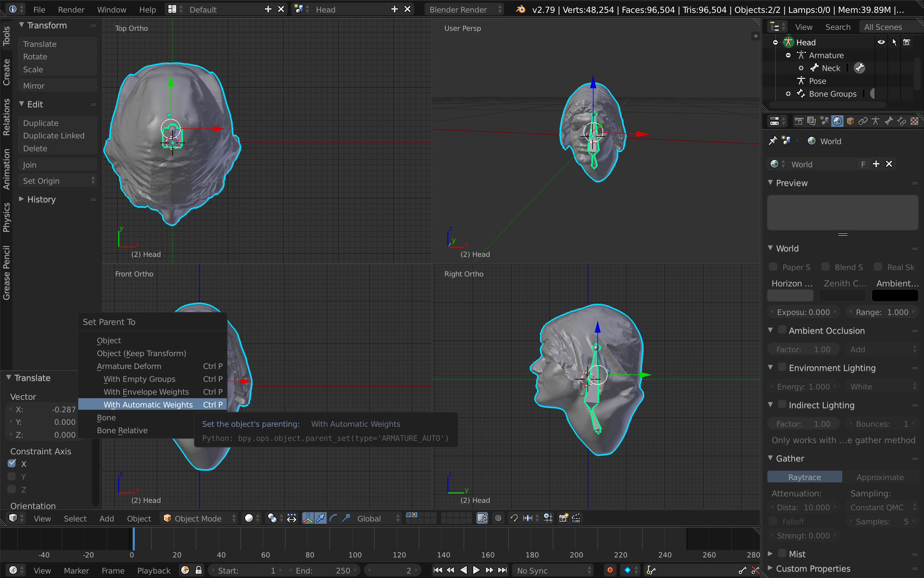Click the Horizon color swatch
The width and height of the screenshot is (924, 578).
coord(790,295)
